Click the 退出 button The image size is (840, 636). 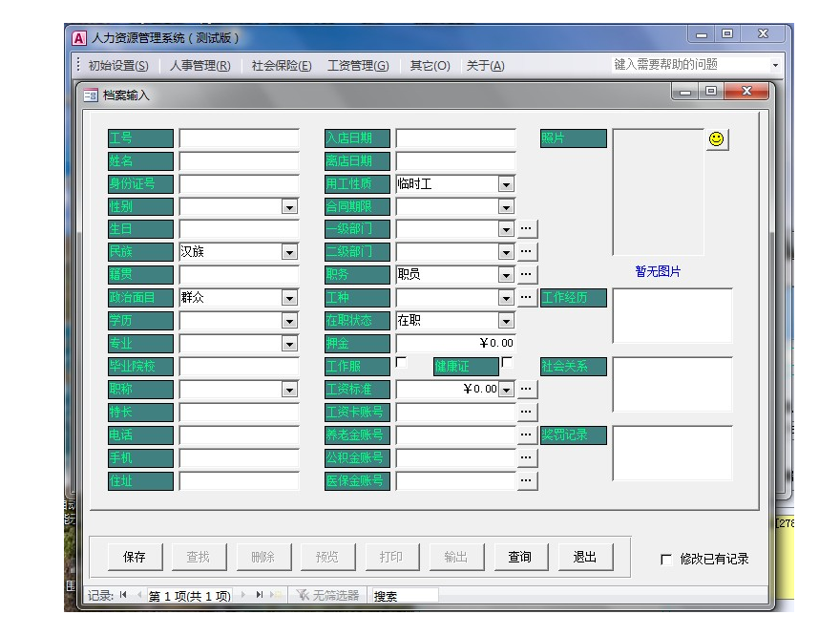point(584,558)
